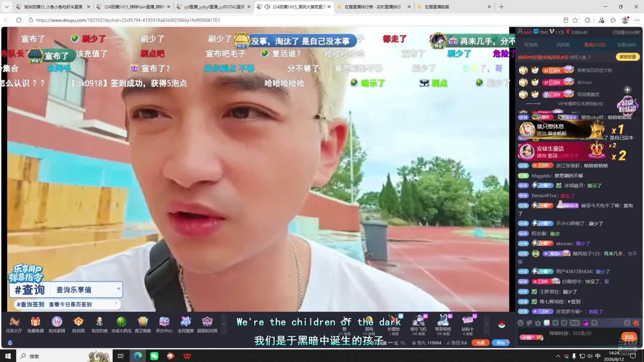644x362 pixels.
Task: Open Task View on the taskbar
Action: 121,356
